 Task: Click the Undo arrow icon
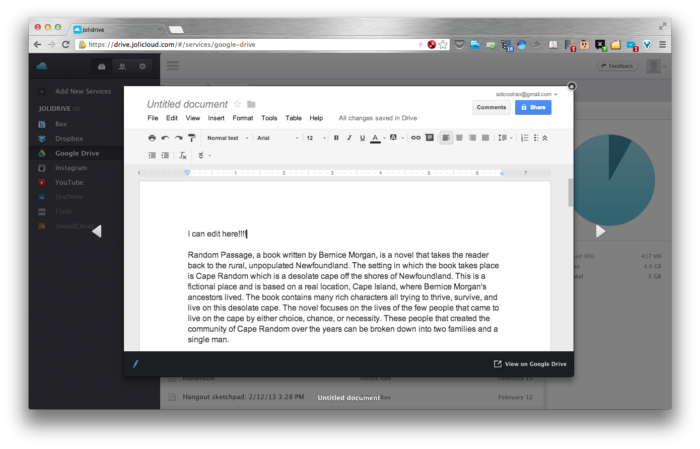click(x=165, y=138)
